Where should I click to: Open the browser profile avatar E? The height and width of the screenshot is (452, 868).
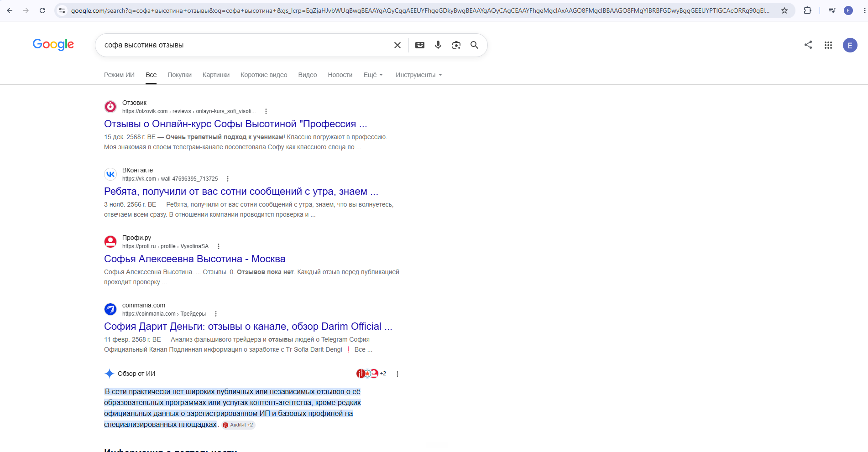[848, 10]
